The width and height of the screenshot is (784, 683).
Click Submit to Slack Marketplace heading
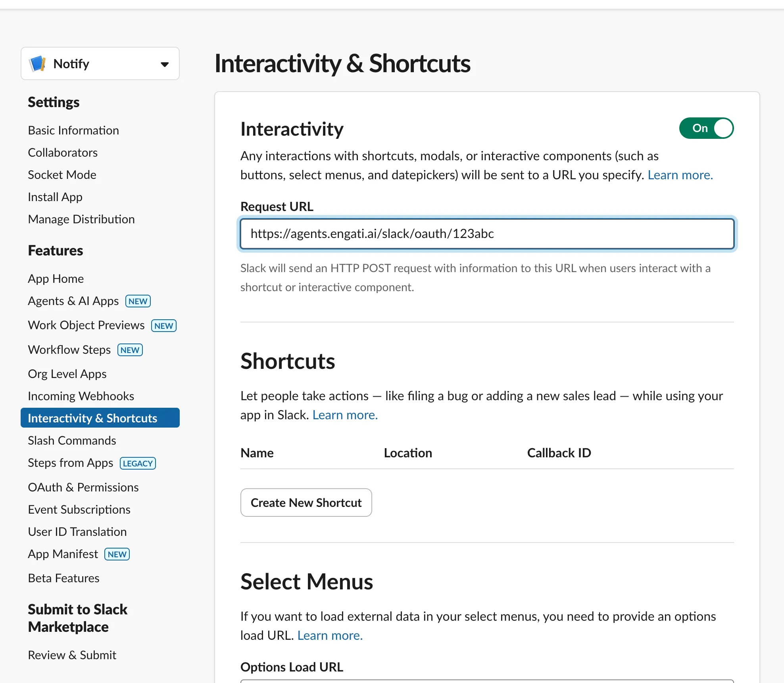coord(78,618)
